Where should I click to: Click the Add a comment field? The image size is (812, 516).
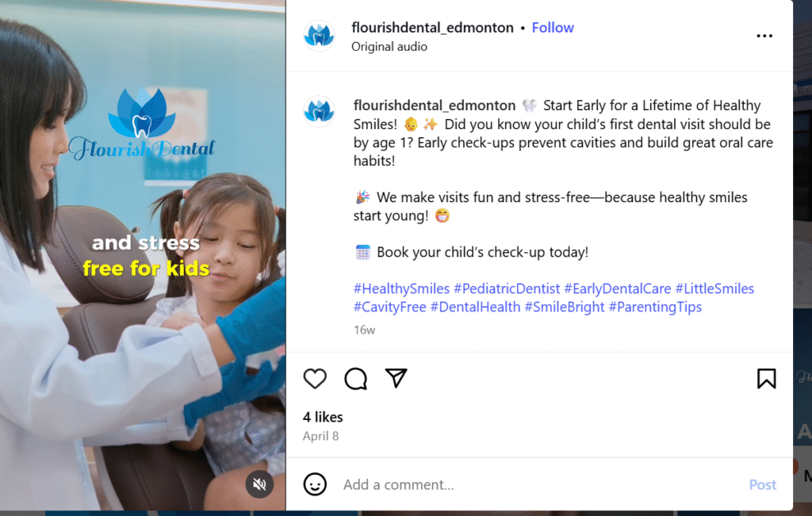point(541,484)
